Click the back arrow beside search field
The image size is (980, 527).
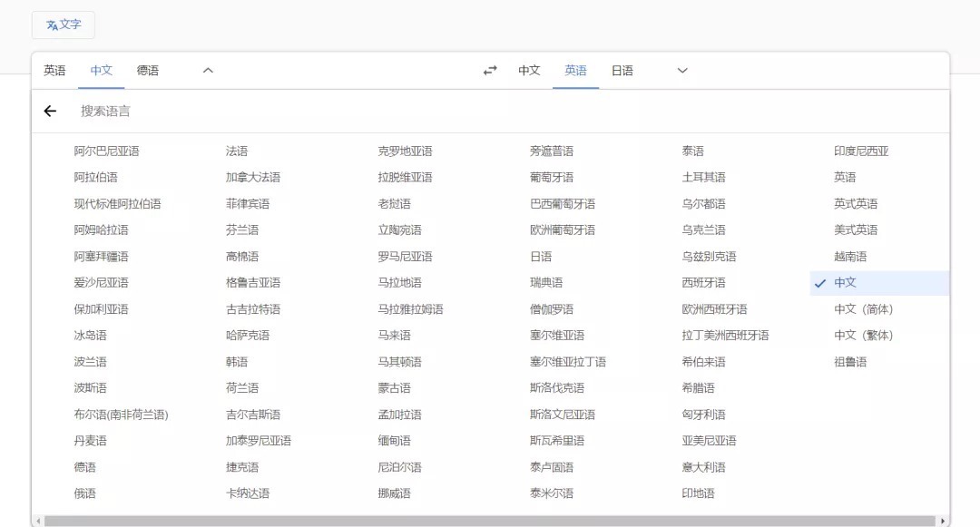50,111
